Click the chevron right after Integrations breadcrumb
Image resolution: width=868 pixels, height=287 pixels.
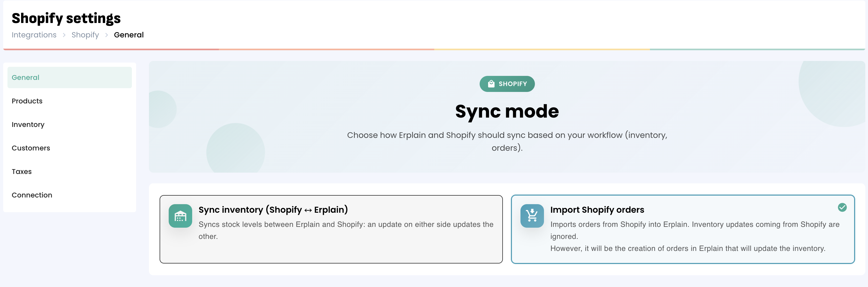(x=64, y=35)
